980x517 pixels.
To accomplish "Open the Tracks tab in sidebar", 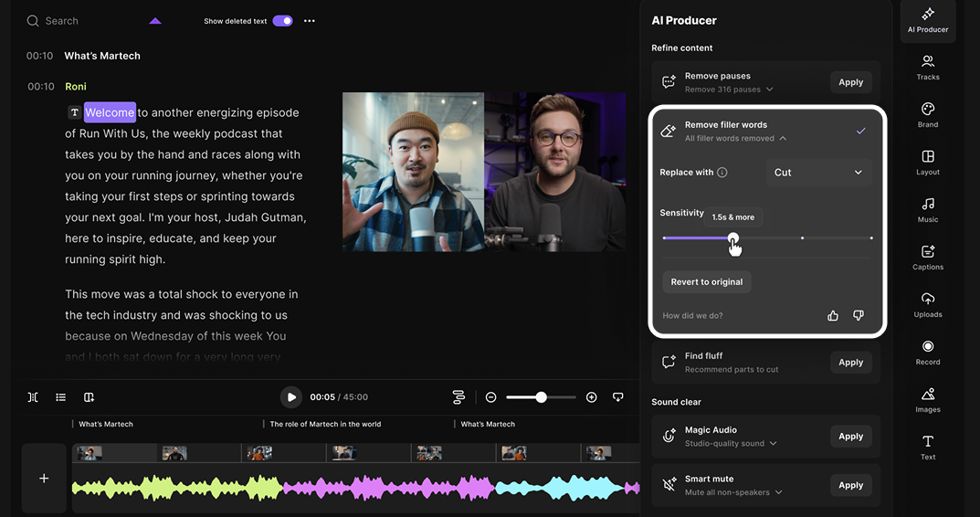I will point(927,67).
